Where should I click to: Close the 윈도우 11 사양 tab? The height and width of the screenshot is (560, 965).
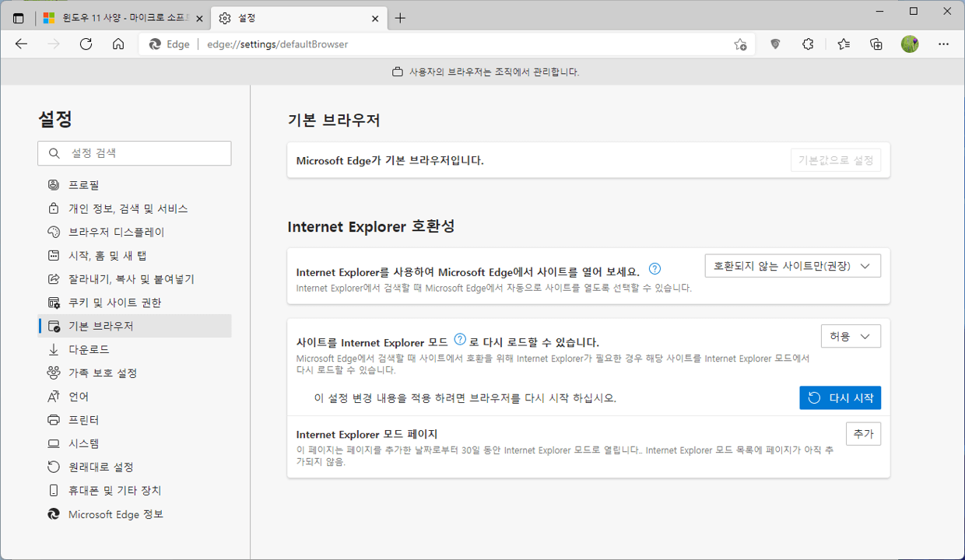pyautogui.click(x=199, y=18)
